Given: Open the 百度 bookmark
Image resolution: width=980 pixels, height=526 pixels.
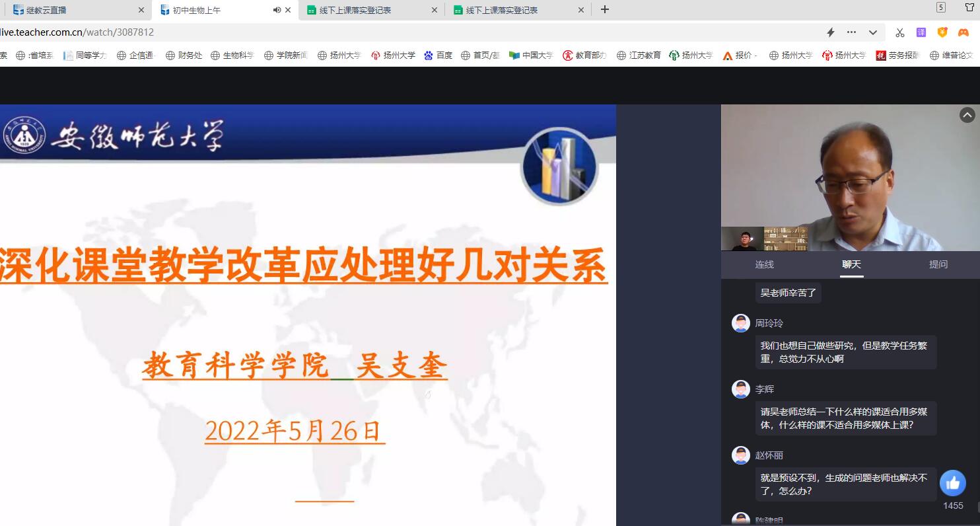Looking at the screenshot, I should (438, 56).
